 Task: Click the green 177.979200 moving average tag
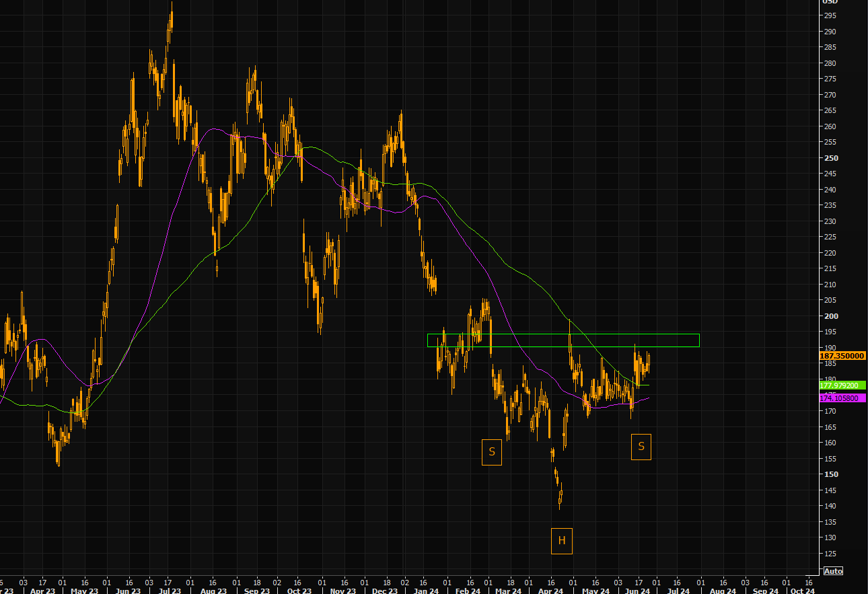point(838,385)
